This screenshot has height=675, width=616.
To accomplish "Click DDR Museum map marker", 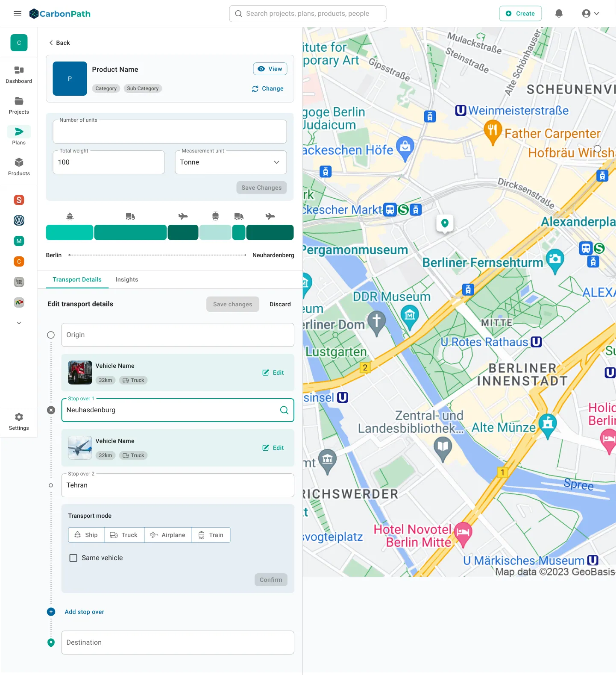I will 410,318.
